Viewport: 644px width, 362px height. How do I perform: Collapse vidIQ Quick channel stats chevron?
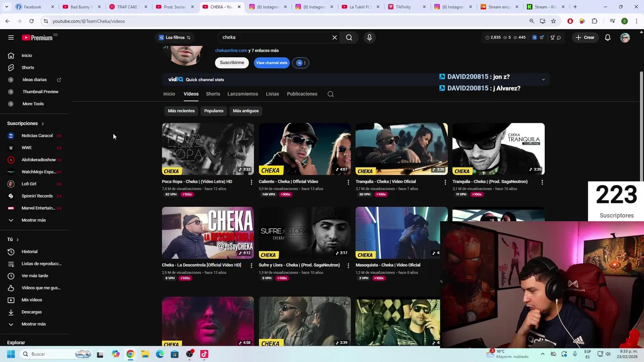pos(543,79)
